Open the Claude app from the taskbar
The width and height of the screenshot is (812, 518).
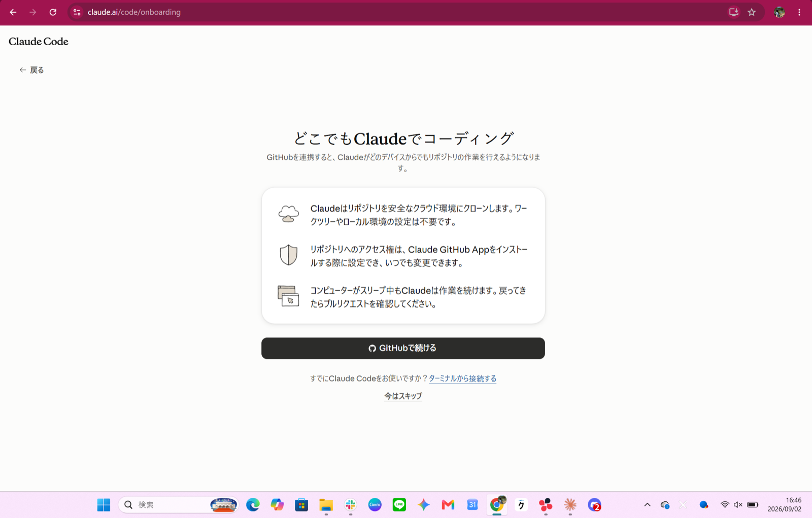pos(570,505)
